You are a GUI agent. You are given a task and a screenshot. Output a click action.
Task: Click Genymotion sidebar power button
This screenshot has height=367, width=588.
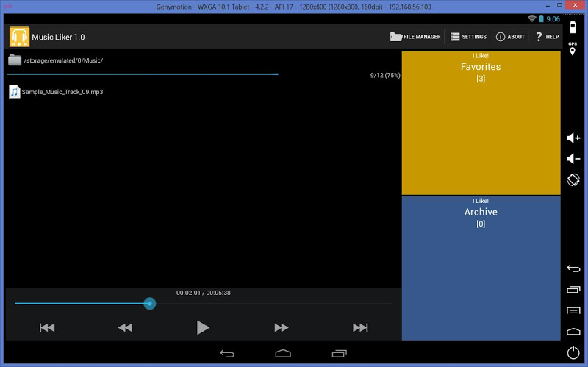(573, 352)
